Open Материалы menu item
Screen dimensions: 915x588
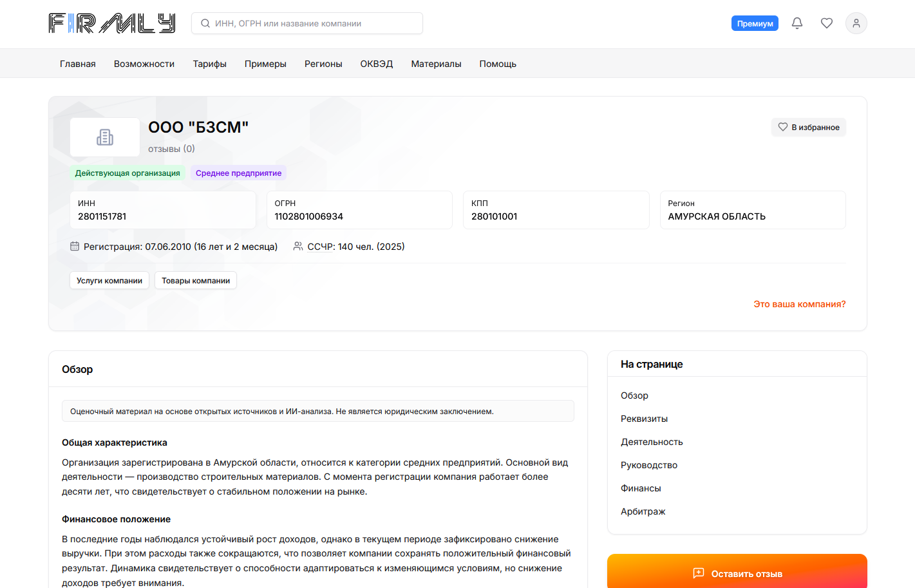click(437, 64)
